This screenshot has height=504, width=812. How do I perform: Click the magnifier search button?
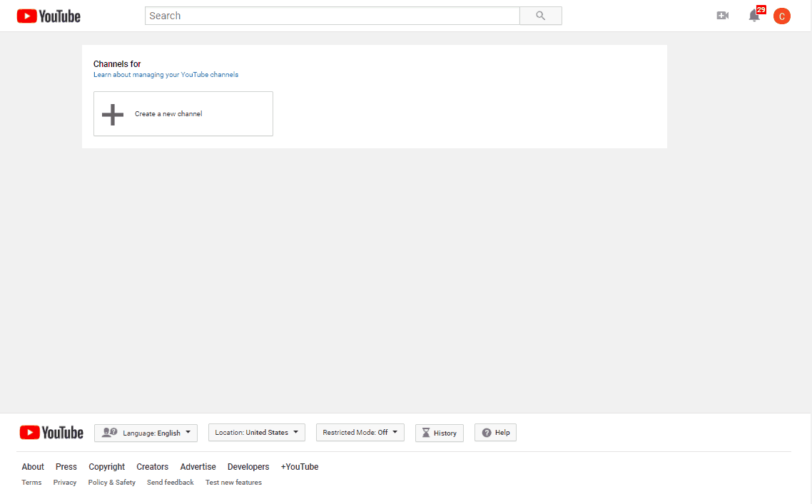pos(541,16)
